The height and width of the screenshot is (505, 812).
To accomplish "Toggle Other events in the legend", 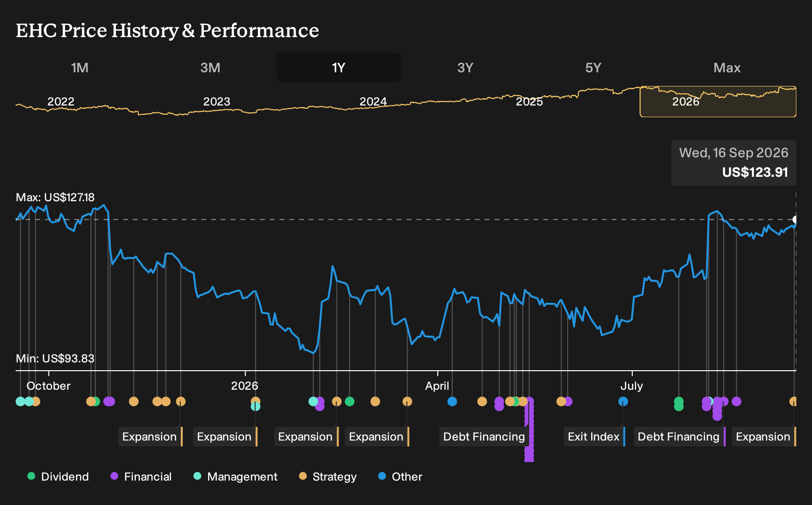I will tap(400, 477).
